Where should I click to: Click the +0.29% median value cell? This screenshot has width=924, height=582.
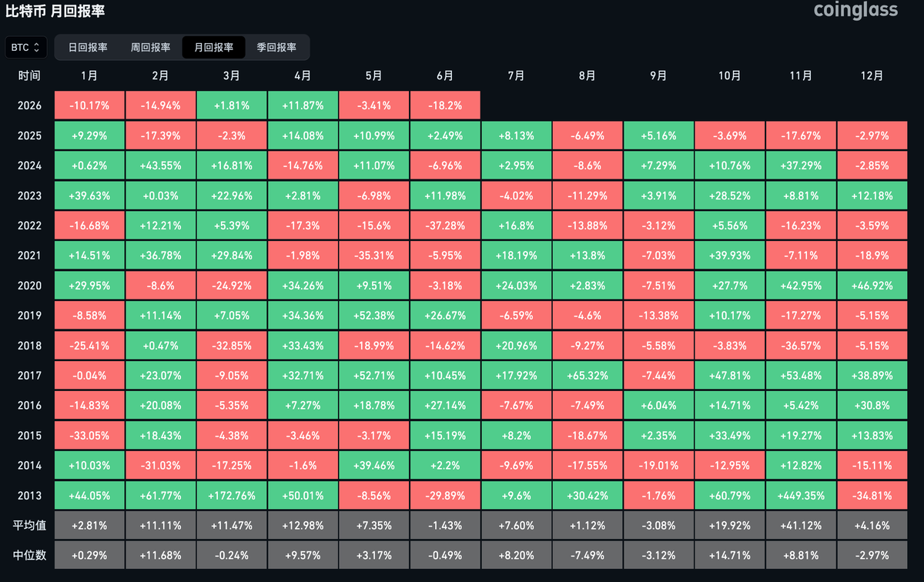[x=89, y=555]
